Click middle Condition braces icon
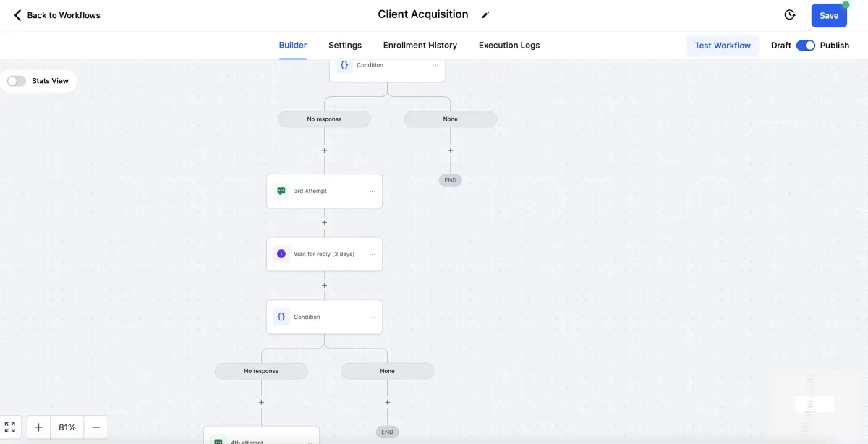Image resolution: width=868 pixels, height=444 pixels. [x=281, y=317]
